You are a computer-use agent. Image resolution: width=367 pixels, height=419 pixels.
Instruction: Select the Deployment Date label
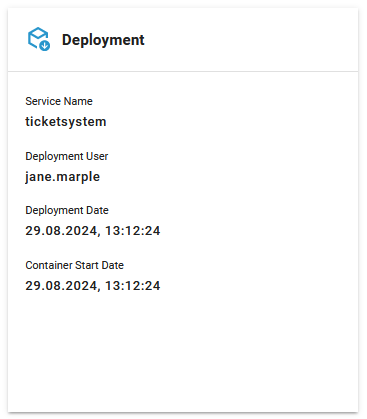tap(67, 210)
